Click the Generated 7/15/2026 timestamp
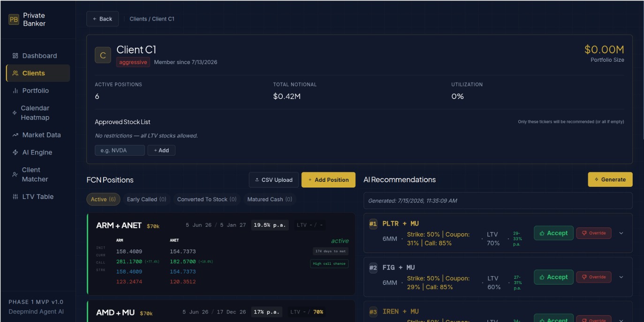The height and width of the screenshot is (322, 644). 413,201
